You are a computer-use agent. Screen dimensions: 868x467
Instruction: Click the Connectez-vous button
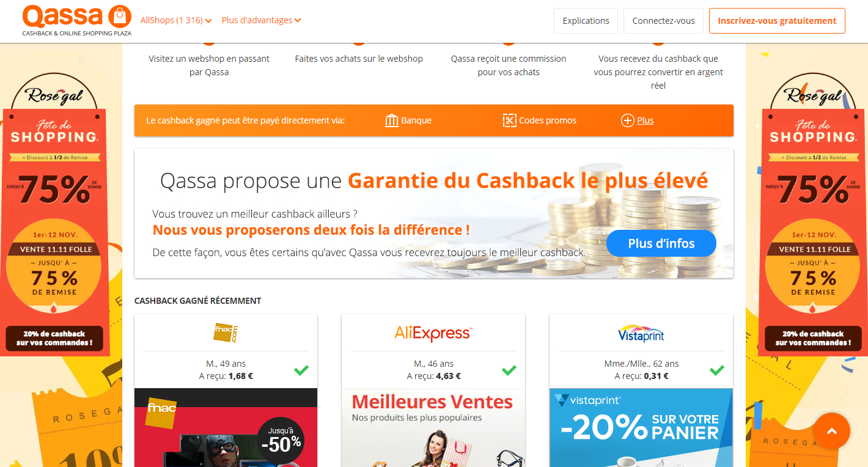(663, 21)
